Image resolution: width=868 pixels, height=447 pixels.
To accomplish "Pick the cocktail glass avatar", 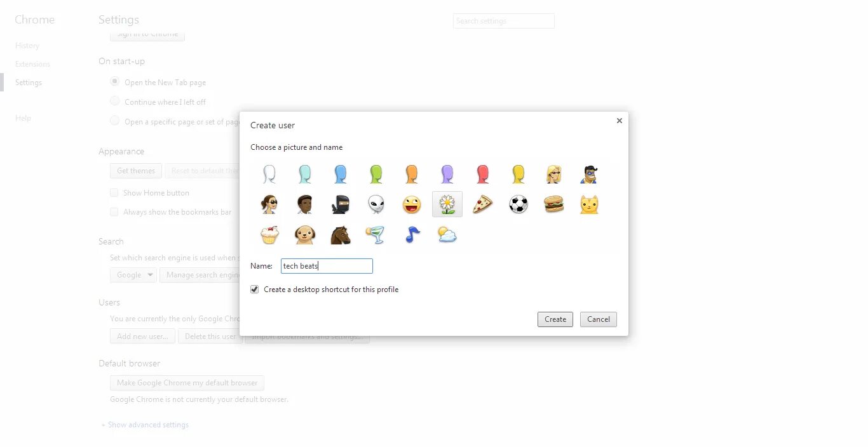I will (x=376, y=235).
